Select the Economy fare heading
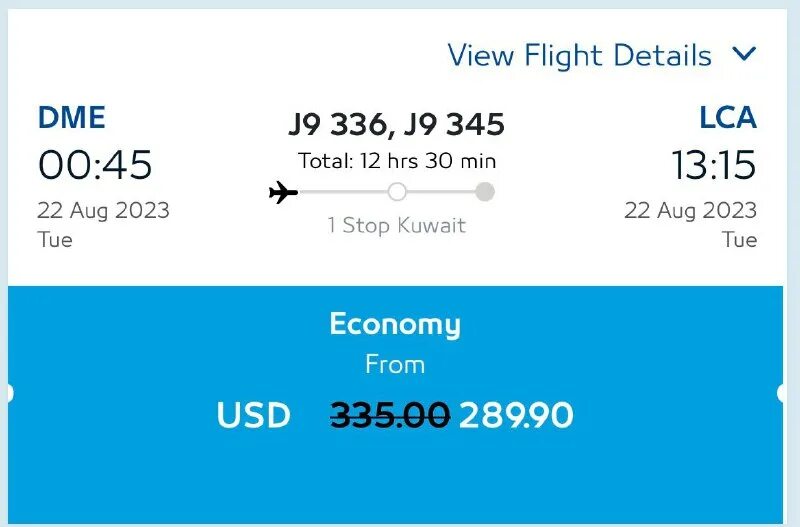This screenshot has width=800, height=527. tap(395, 324)
